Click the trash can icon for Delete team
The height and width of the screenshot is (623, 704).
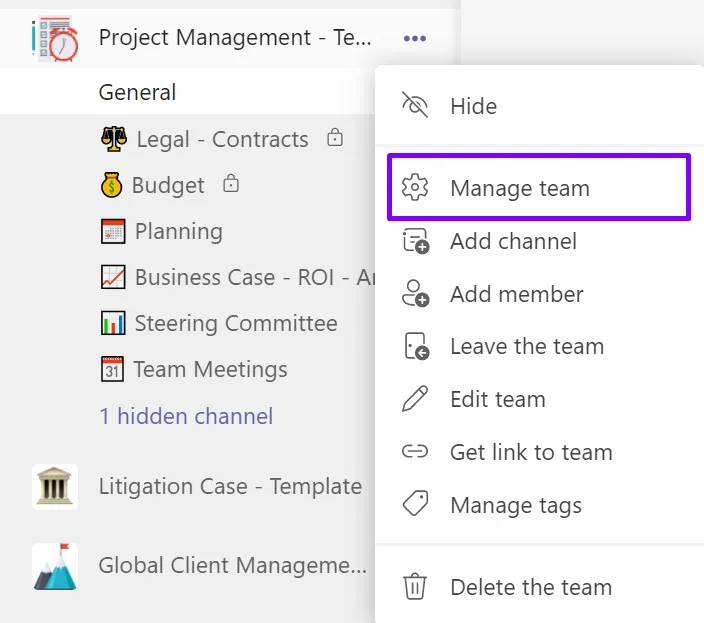click(415, 586)
